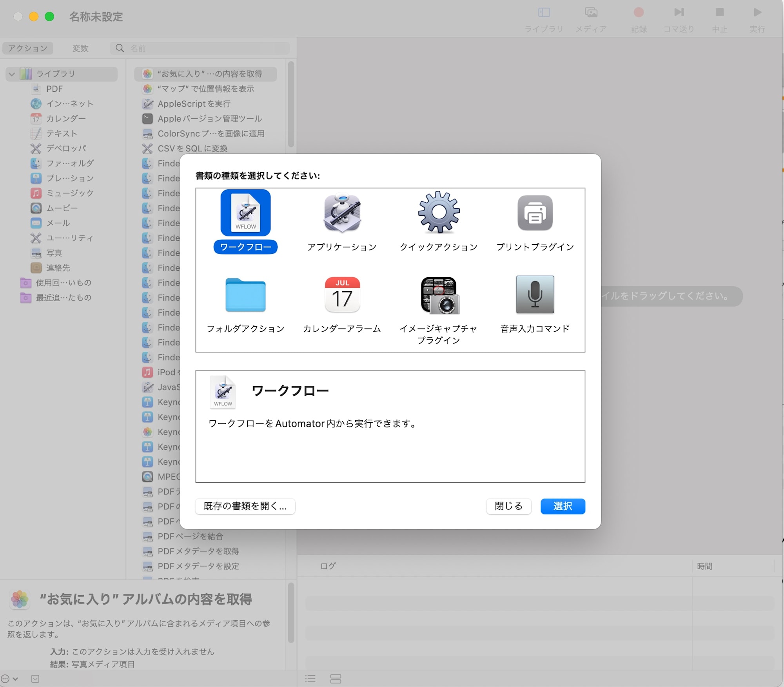
Task: Select "お気に入り"…の内容を取得 action
Action: tap(205, 74)
